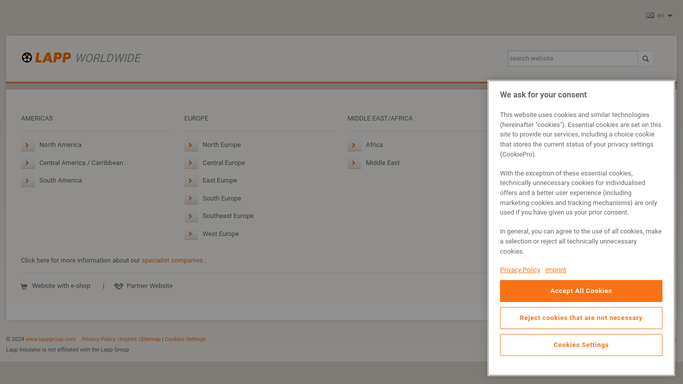Image resolution: width=683 pixels, height=384 pixels.
Task: Select the North Europe region
Action: pos(221,145)
